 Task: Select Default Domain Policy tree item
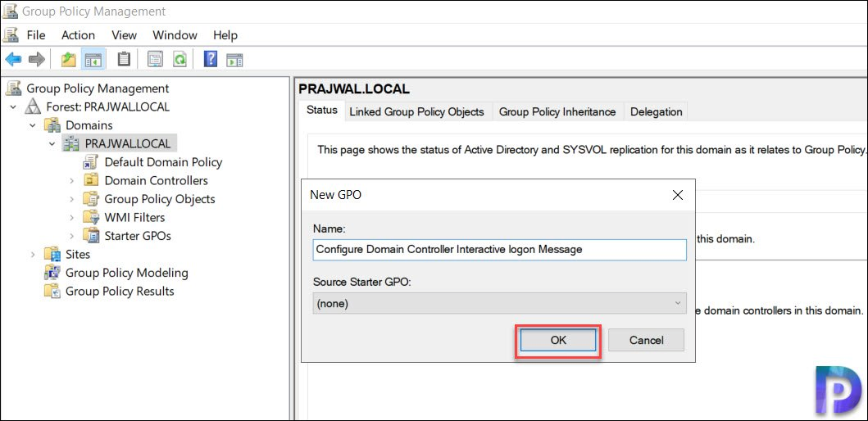pos(163,162)
